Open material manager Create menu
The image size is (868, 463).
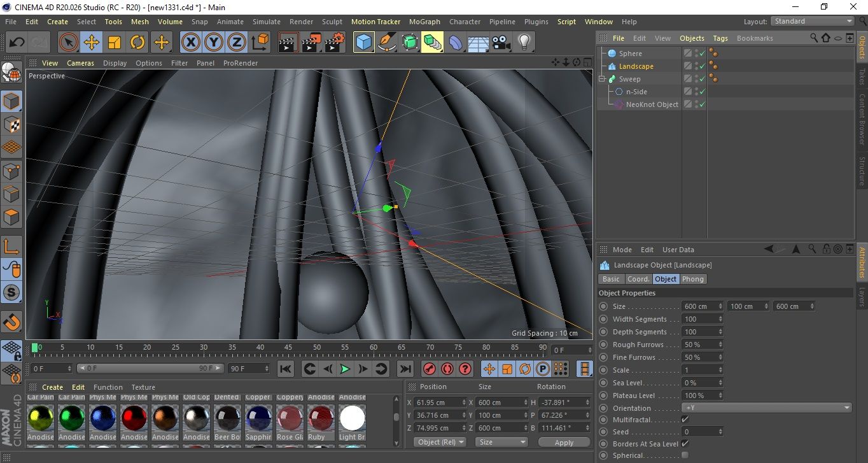pyautogui.click(x=52, y=387)
